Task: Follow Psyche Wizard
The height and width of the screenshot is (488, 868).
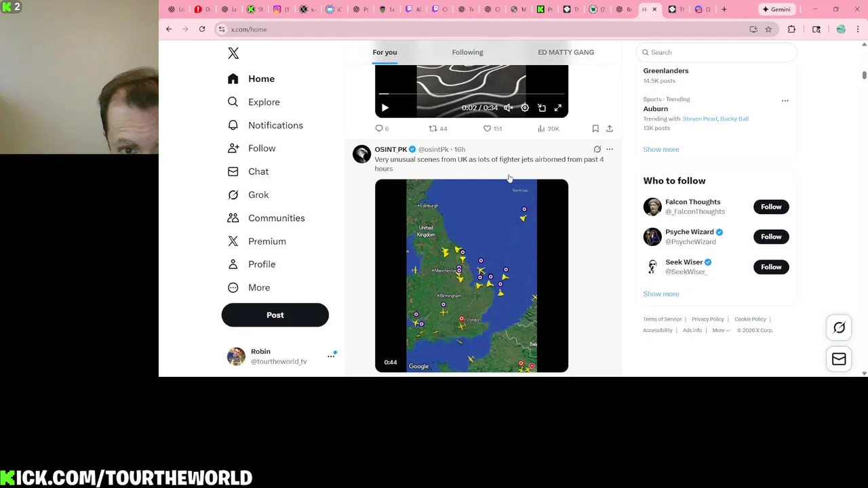Action: (x=771, y=237)
